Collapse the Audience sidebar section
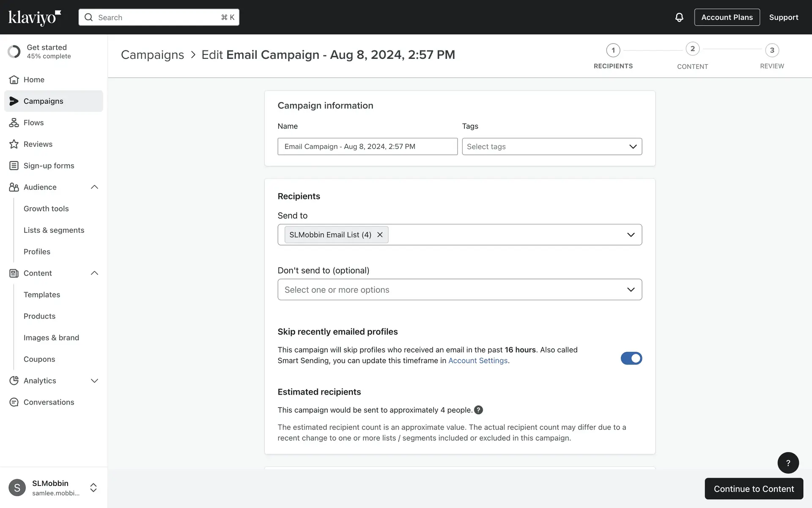Viewport: 812px width, 508px height. (x=94, y=187)
